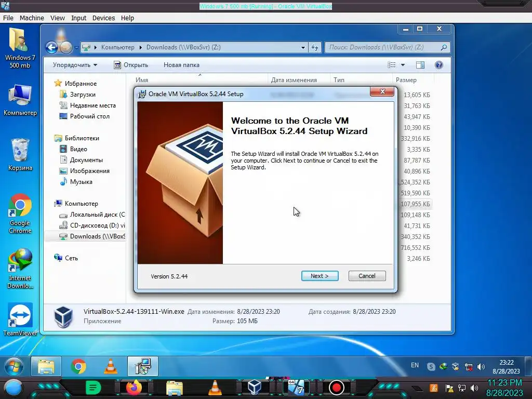This screenshot has width=532, height=399.
Task: Click the Корзина recycle bin icon
Action: [x=20, y=155]
